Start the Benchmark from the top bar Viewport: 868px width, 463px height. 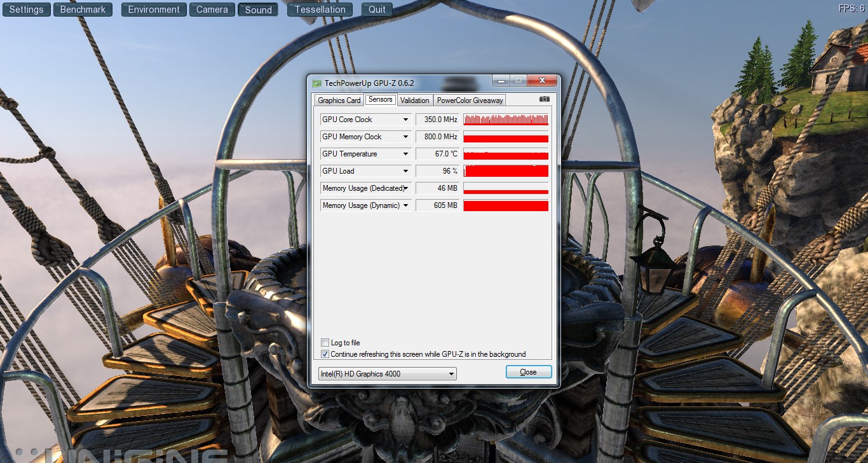click(x=83, y=10)
